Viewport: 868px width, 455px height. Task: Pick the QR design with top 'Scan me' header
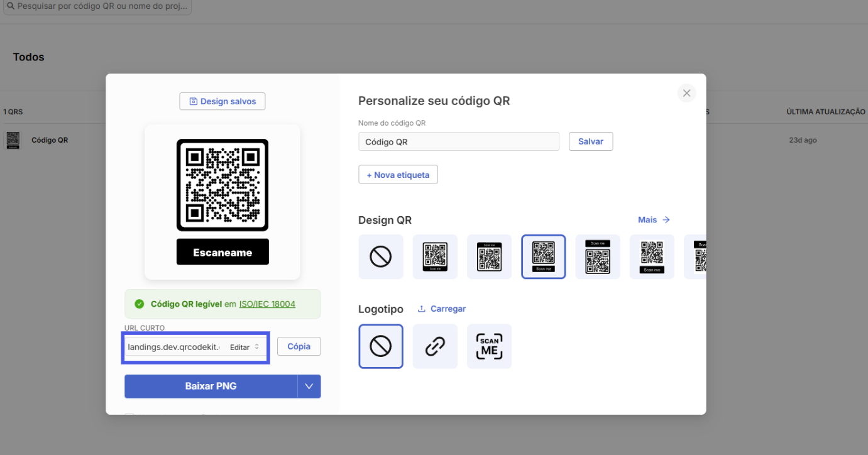[x=489, y=256]
